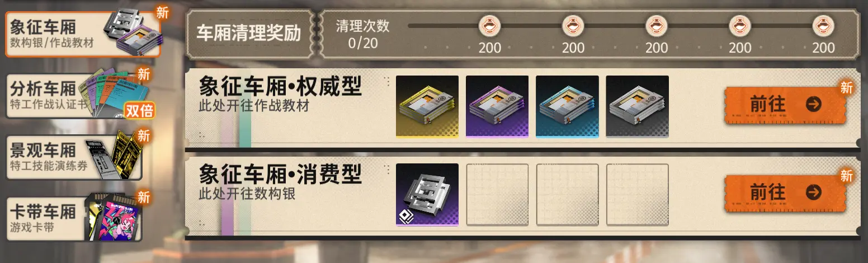Click the gold combat textbook icon
The image size is (868, 263).
tap(427, 106)
